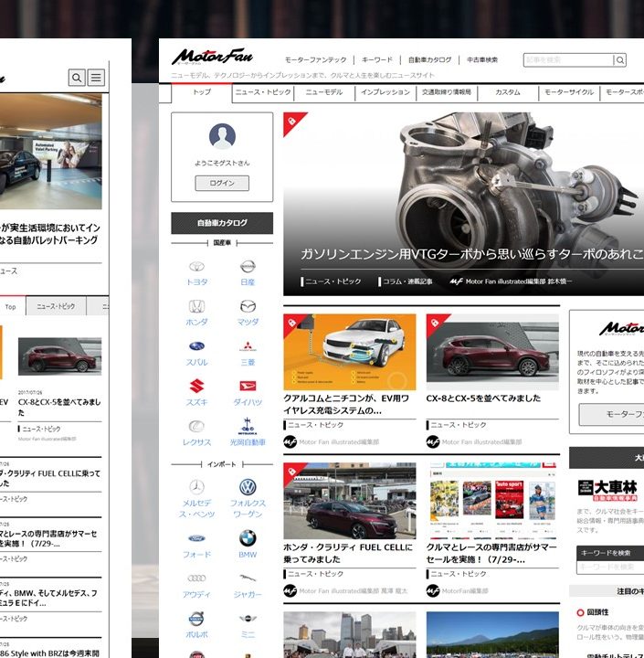Open BMW brand icon
The image size is (644, 658).
[248, 538]
